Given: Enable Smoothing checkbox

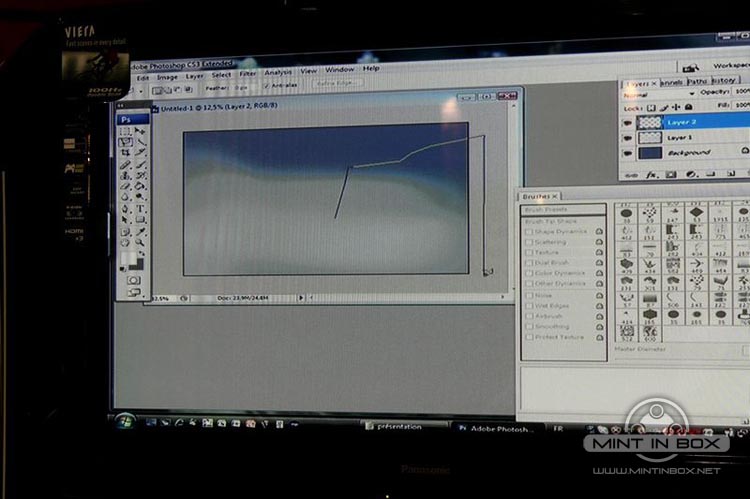Looking at the screenshot, I should [529, 327].
